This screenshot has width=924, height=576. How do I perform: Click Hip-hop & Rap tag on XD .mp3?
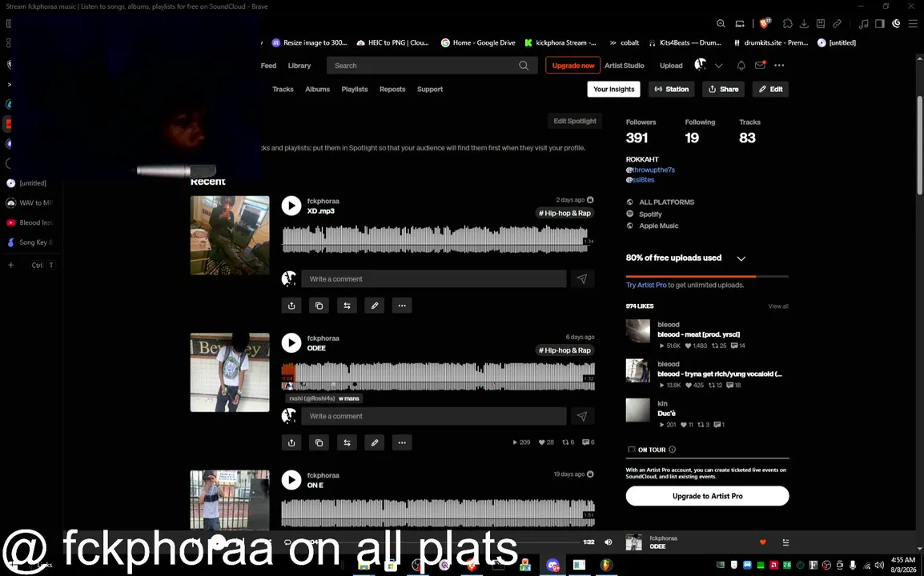(x=564, y=214)
